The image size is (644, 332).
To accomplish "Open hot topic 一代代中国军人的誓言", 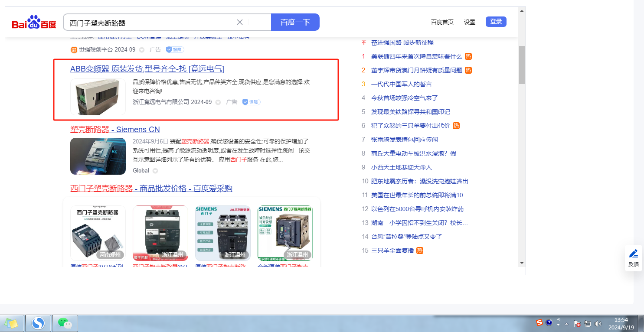I will click(402, 84).
